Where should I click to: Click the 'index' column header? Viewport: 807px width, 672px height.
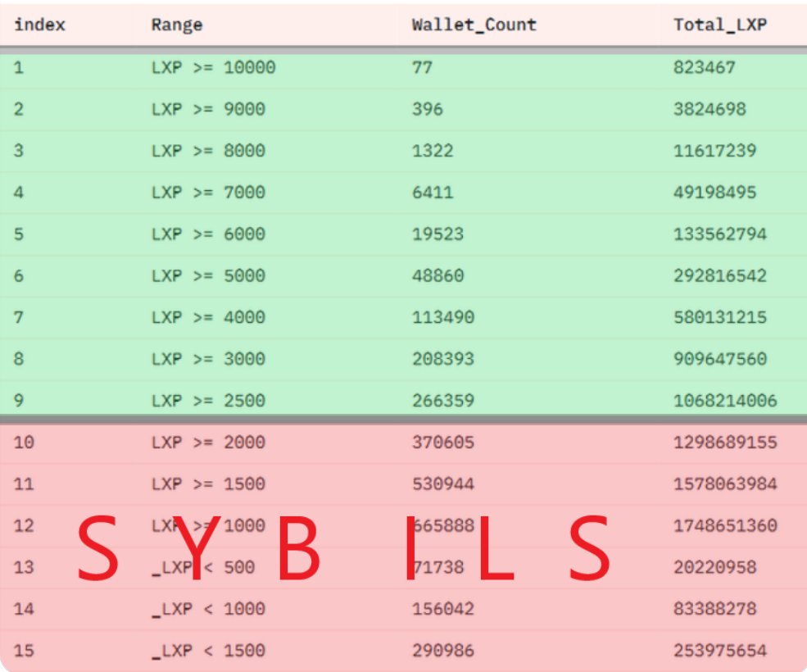tap(39, 25)
